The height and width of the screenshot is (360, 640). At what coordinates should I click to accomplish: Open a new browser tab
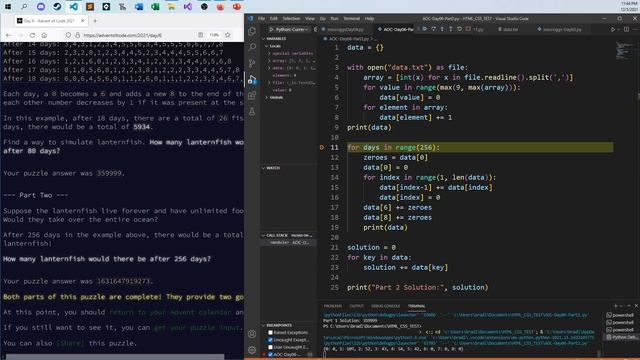point(95,20)
